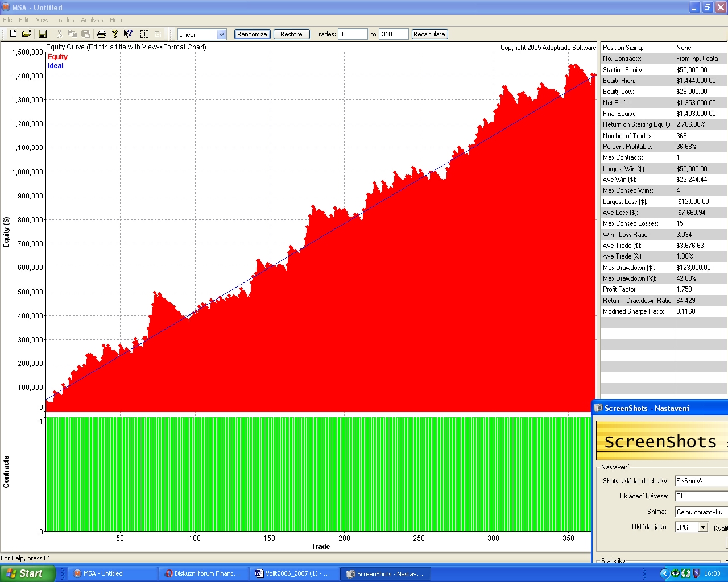This screenshot has width=728, height=582.
Task: Click the Restore button
Action: pos(291,34)
